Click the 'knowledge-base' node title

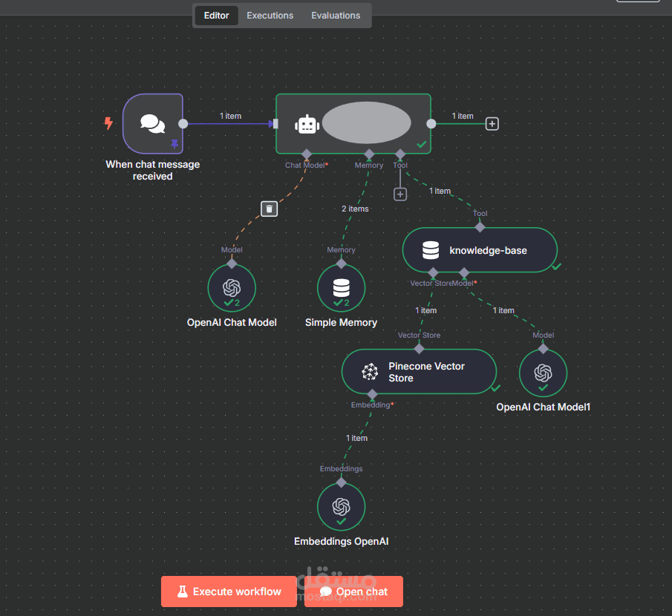click(488, 250)
